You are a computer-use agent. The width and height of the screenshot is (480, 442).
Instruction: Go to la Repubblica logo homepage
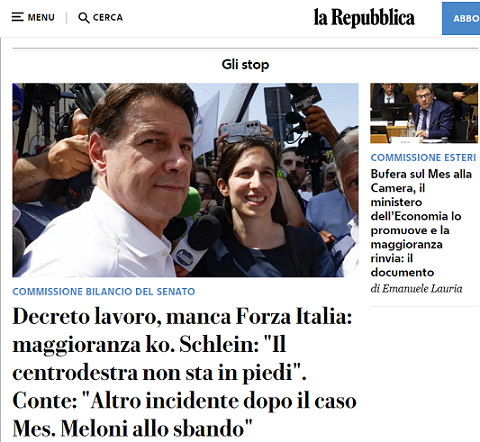coord(364,17)
